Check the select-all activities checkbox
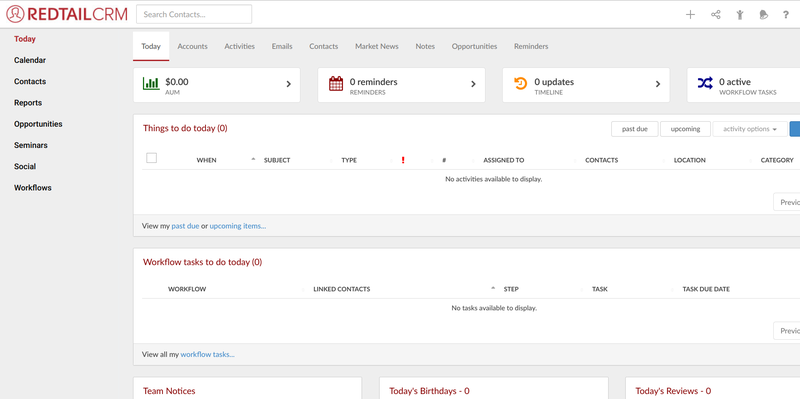The image size is (800, 399). click(152, 158)
